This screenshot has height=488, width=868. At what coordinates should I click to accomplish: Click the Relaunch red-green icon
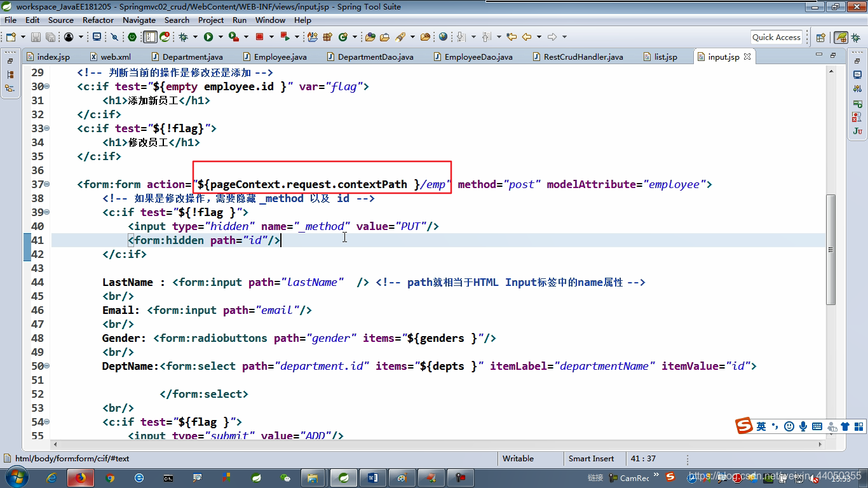coord(285,37)
